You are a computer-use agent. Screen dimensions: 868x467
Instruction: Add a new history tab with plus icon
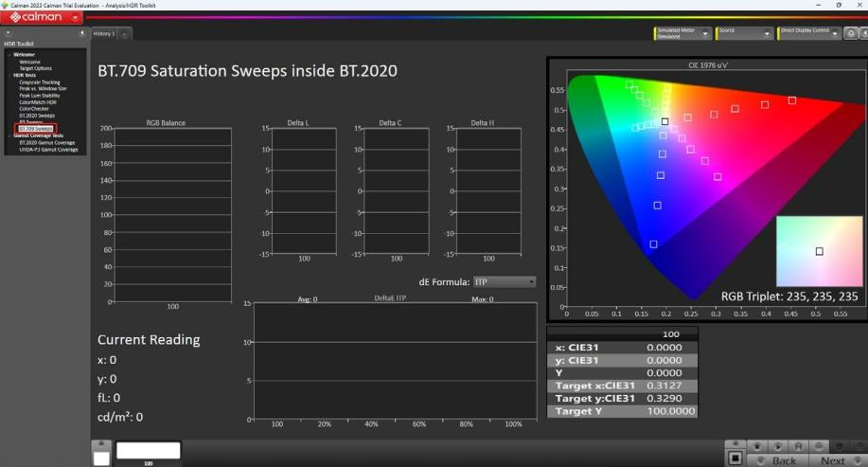click(x=125, y=34)
